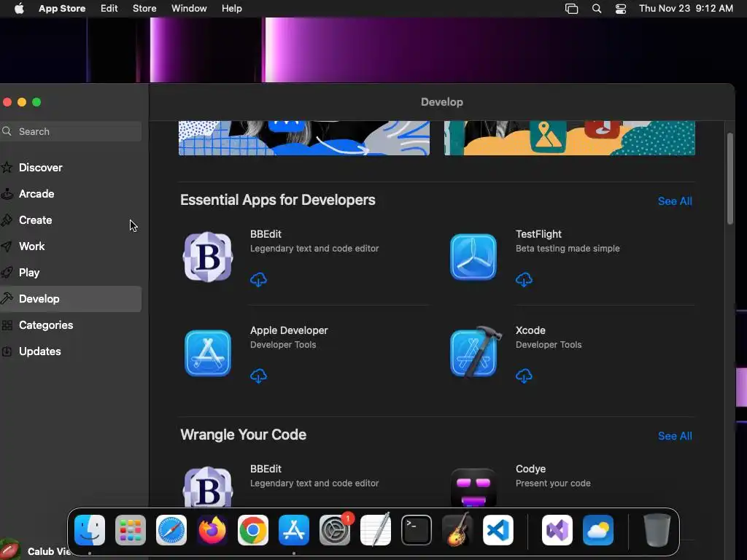Open the Apple Developer title text
Viewport: 747px width, 560px height.
pos(289,330)
